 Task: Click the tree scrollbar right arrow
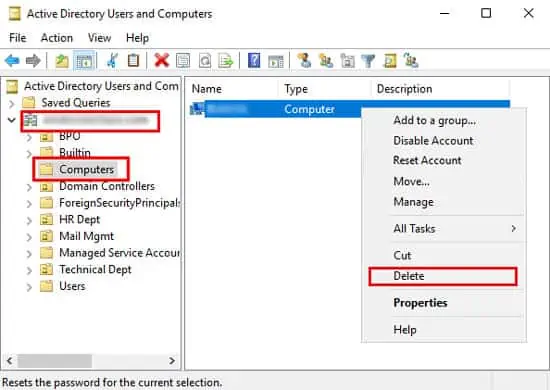coord(172,361)
